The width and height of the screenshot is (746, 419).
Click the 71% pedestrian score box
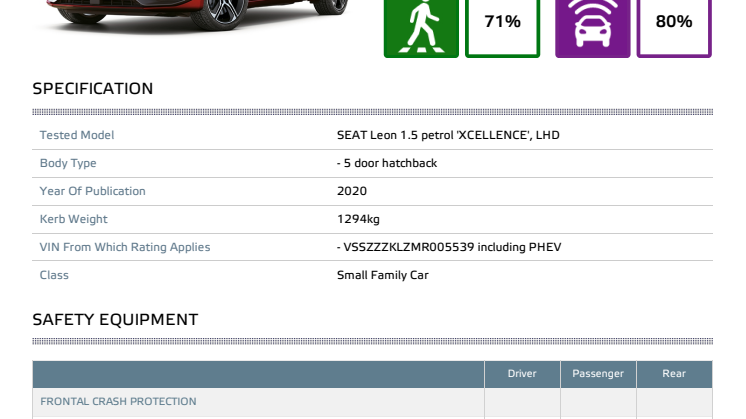pyautogui.click(x=502, y=29)
